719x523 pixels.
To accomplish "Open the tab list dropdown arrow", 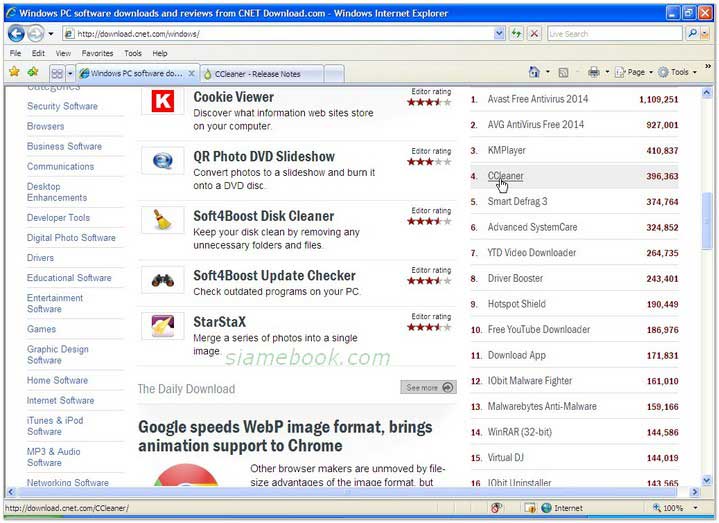I will 70,73.
